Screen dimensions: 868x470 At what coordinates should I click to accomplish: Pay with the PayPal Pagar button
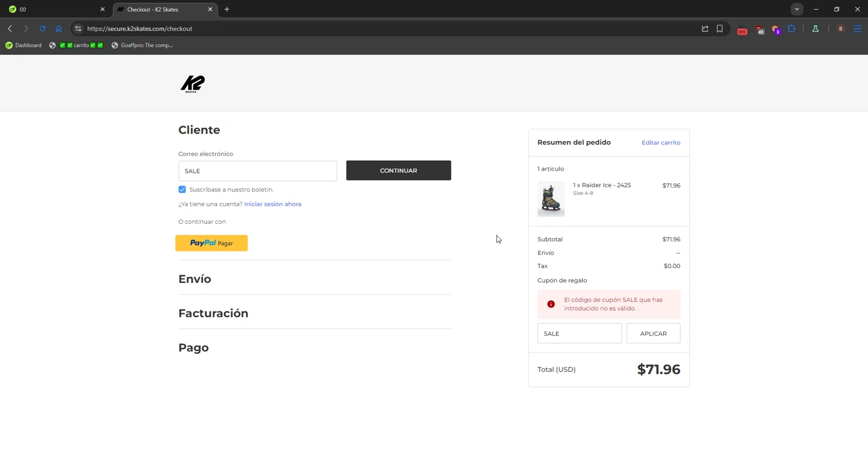(x=212, y=243)
